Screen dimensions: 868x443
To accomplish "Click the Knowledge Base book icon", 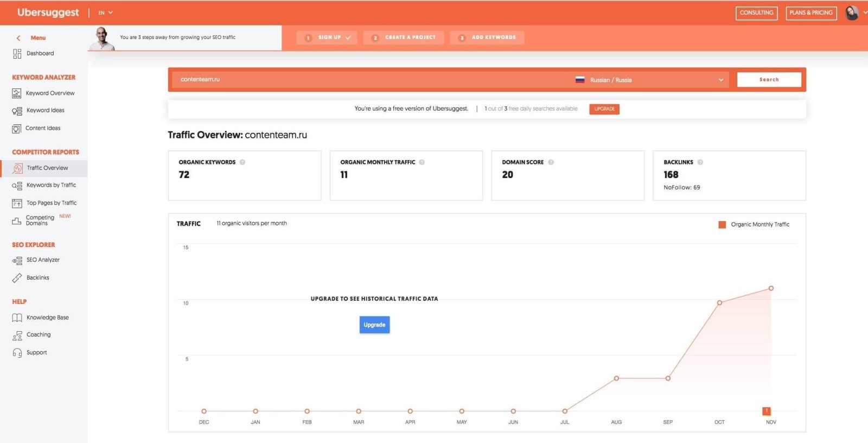I will point(17,318).
